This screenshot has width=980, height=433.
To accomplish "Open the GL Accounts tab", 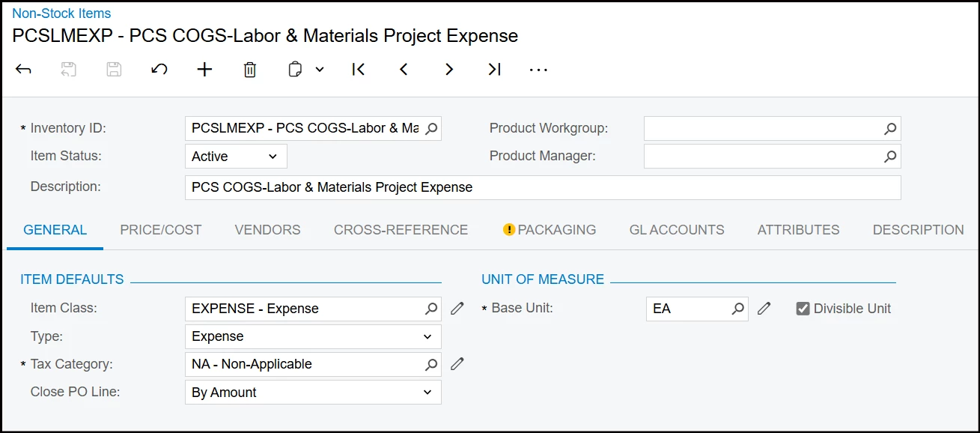I will (x=677, y=230).
